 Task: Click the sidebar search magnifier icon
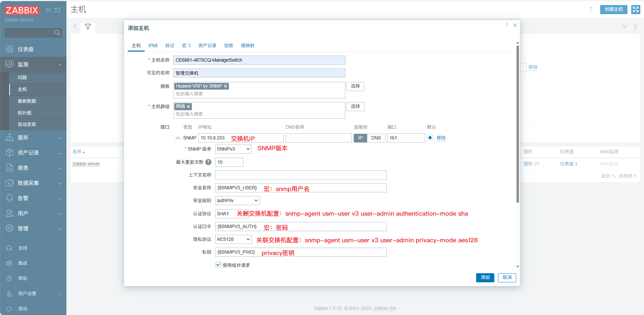tap(57, 33)
